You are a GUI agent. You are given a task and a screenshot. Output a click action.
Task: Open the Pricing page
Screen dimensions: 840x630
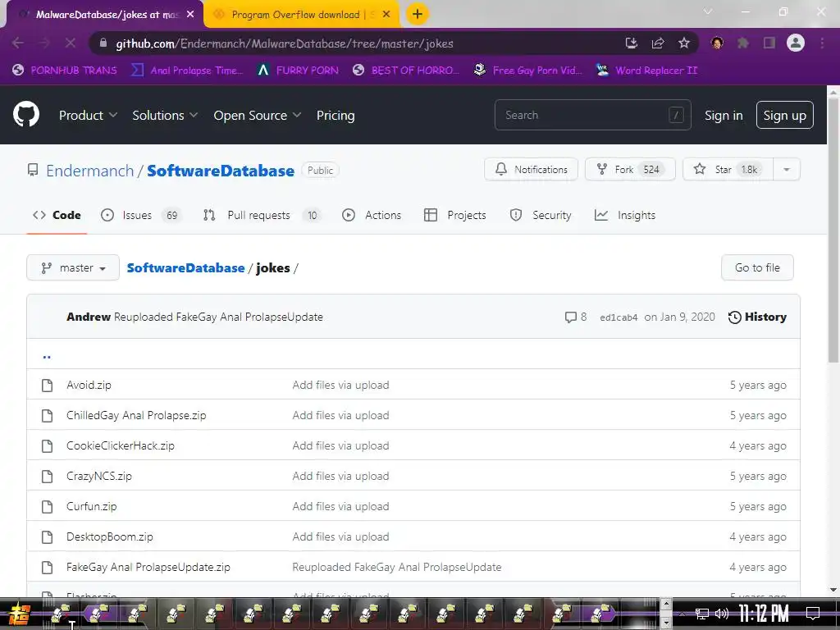coord(336,115)
